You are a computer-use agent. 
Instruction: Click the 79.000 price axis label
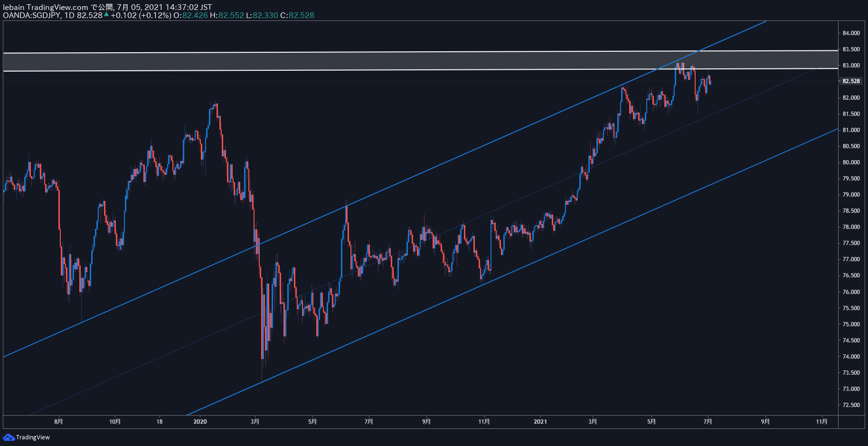(851, 195)
